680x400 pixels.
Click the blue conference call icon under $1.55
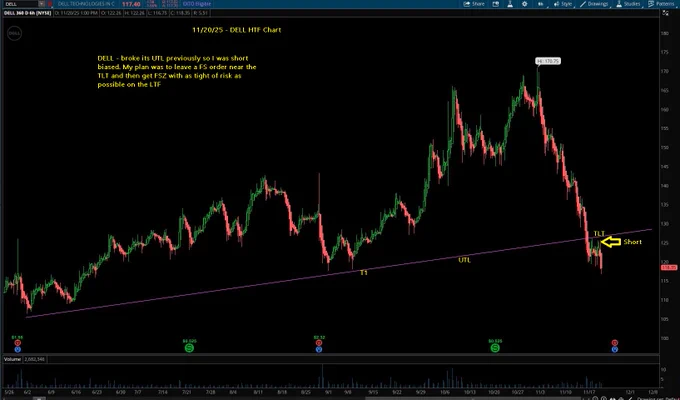point(17,349)
